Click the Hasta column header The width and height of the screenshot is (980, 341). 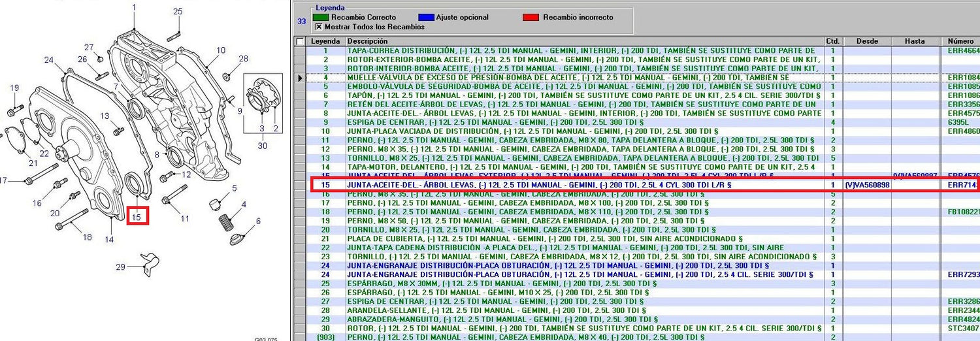[915, 41]
